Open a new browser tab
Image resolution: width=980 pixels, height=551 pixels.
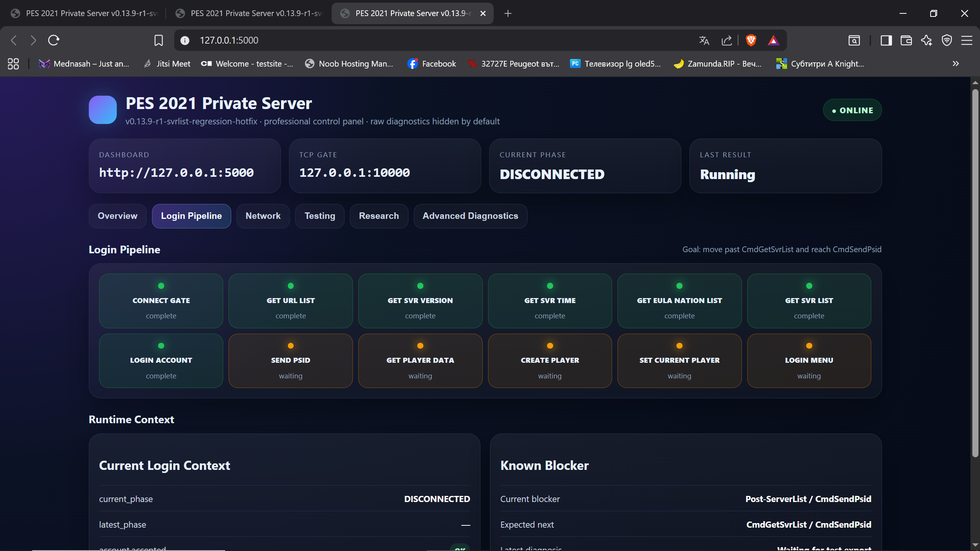[508, 13]
